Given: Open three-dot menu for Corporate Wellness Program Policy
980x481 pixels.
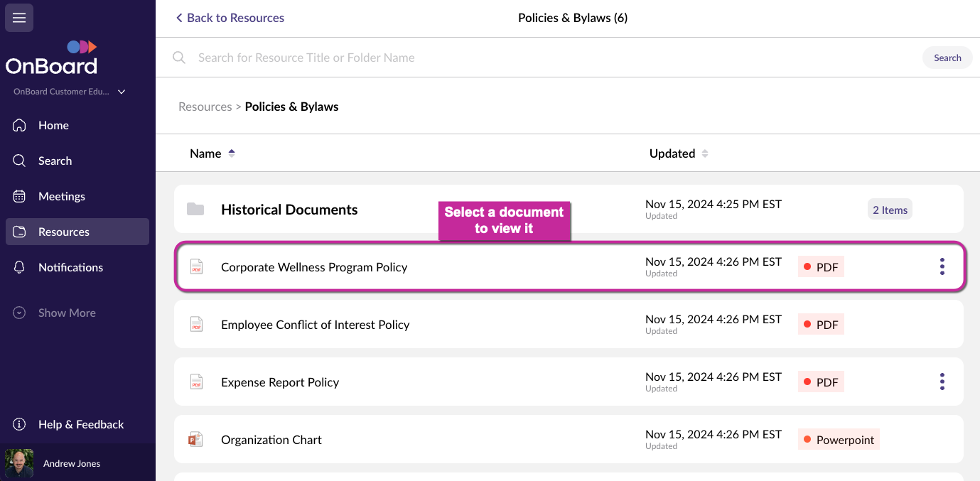Looking at the screenshot, I should (942, 267).
